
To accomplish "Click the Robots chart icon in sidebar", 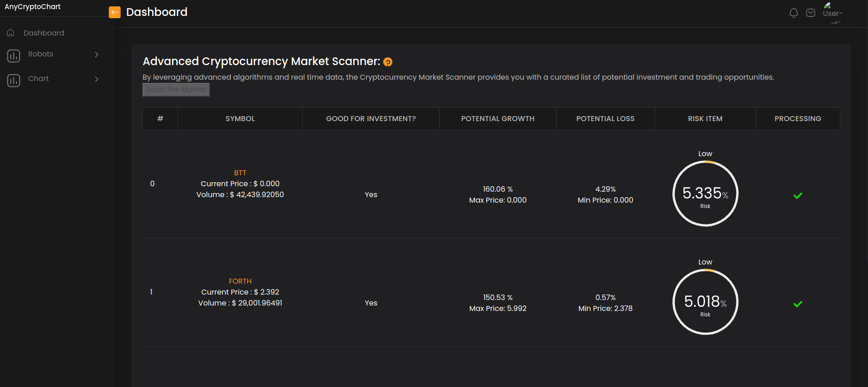I will [x=14, y=56].
